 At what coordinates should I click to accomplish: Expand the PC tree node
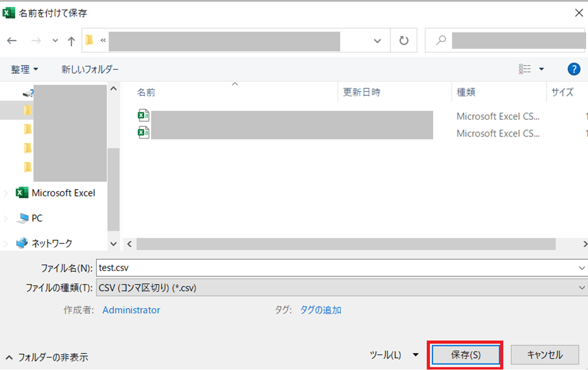tap(6, 218)
